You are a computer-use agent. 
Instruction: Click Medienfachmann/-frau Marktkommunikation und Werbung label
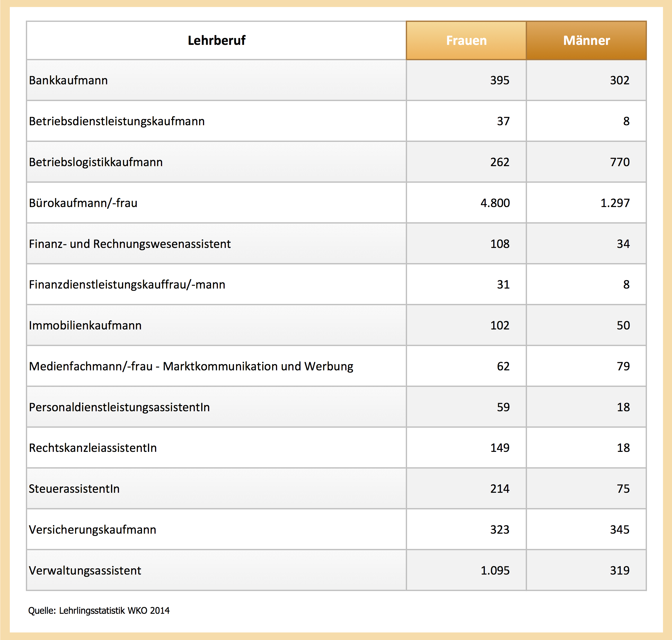point(191,366)
